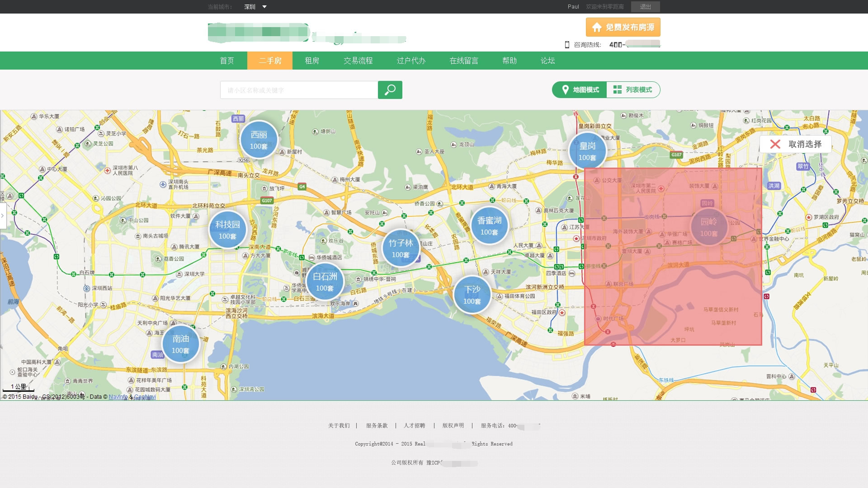Click the phone icon beside 咨询热线
The image size is (868, 488).
coord(567,45)
